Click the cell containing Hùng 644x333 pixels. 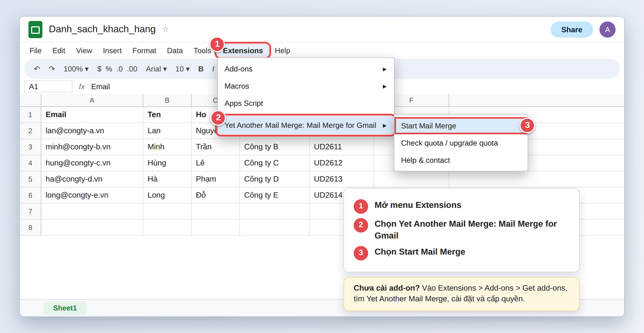(x=167, y=163)
